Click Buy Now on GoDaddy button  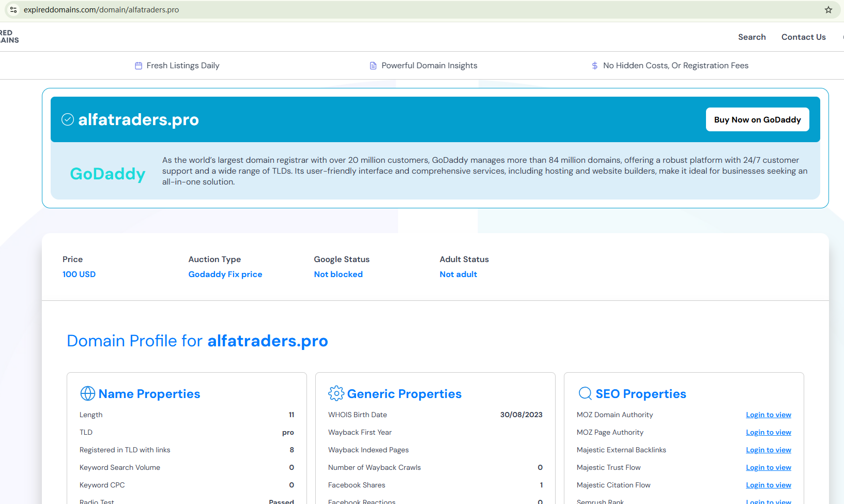tap(758, 119)
